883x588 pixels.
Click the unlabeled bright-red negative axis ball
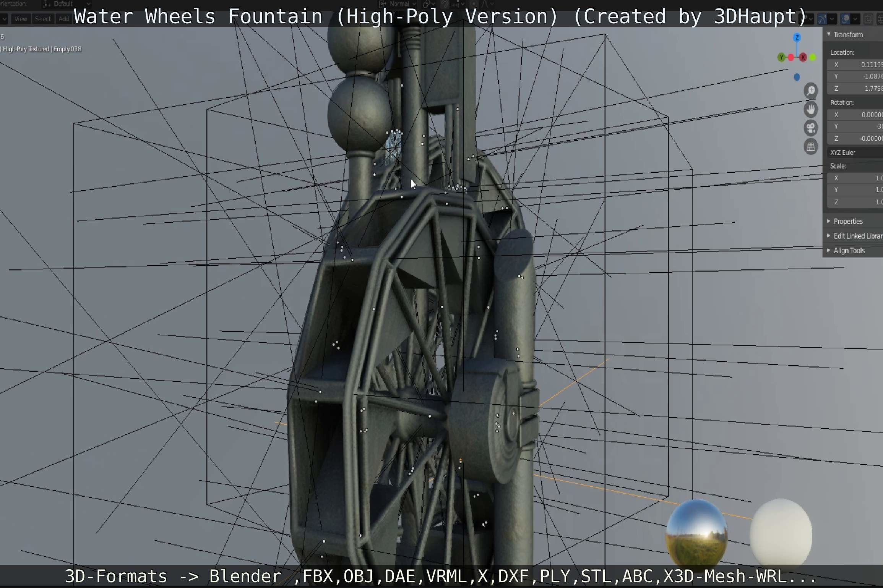790,58
